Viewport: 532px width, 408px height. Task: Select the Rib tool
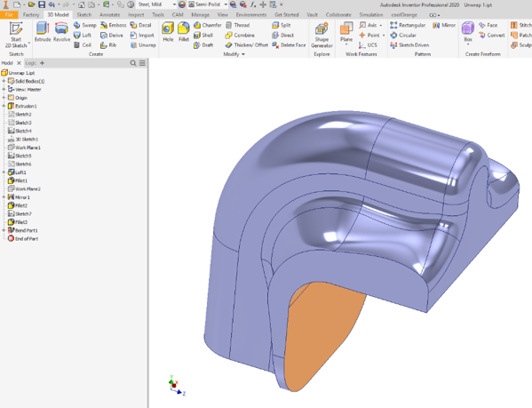pyautogui.click(x=108, y=44)
